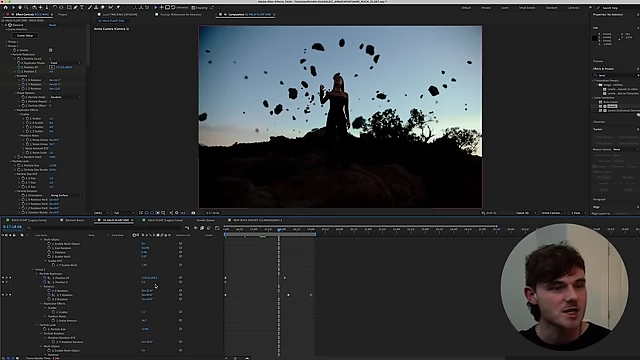Toggle the Draft 3D switch under the viewer
This screenshot has height=360, width=640.
click(x=489, y=213)
